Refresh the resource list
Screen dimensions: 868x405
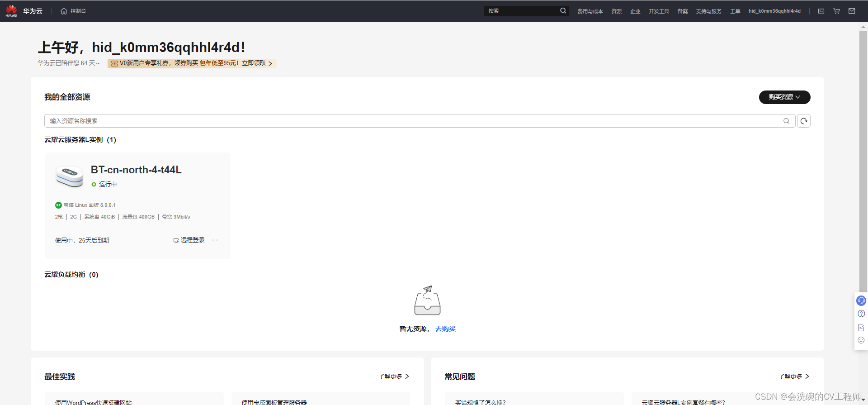point(803,121)
